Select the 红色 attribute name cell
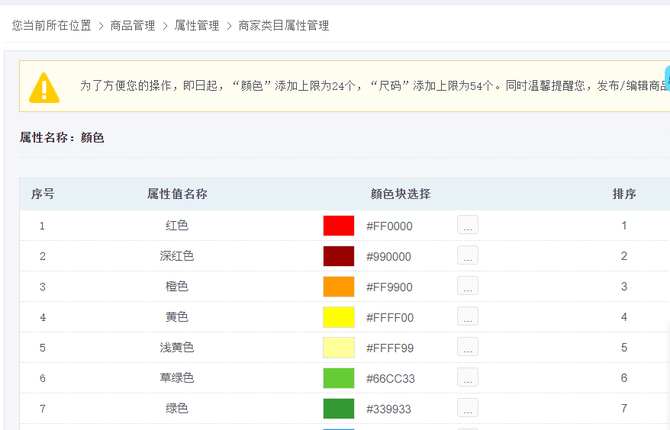Viewport: 670px width, 430px height. coord(177,225)
